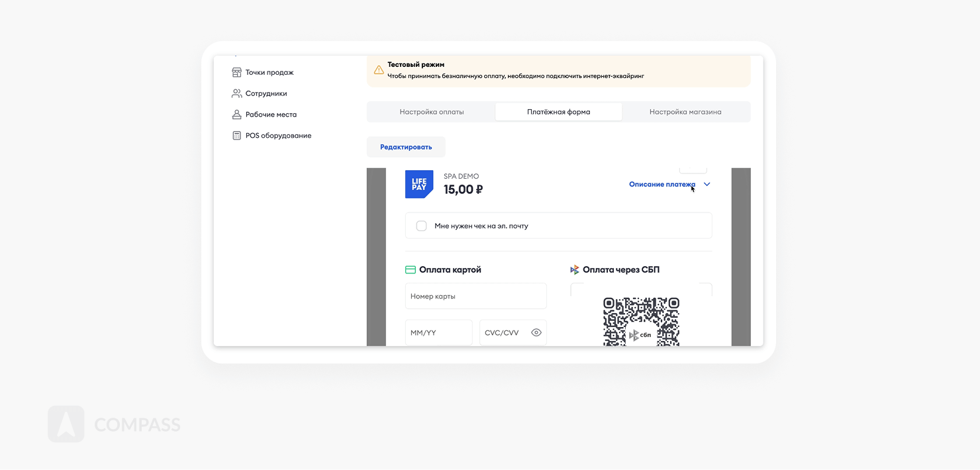
Task: Focus the Номер карты input field
Action: tap(475, 297)
